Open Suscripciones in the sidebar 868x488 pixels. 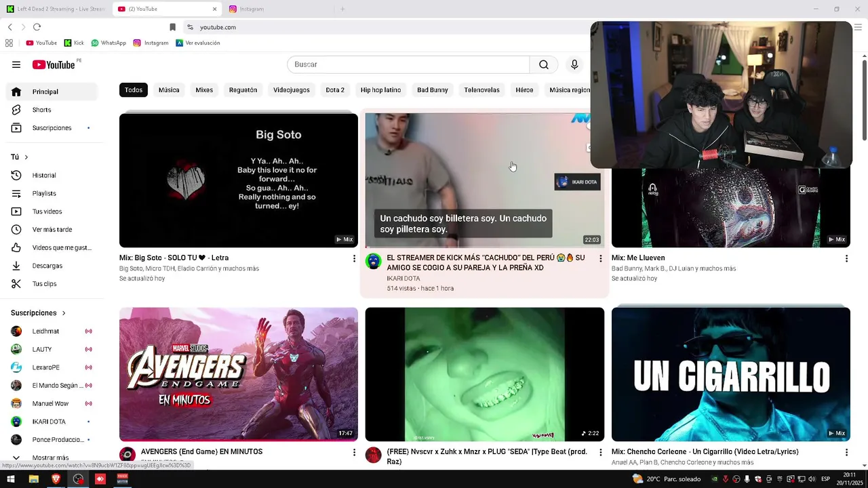(x=52, y=128)
